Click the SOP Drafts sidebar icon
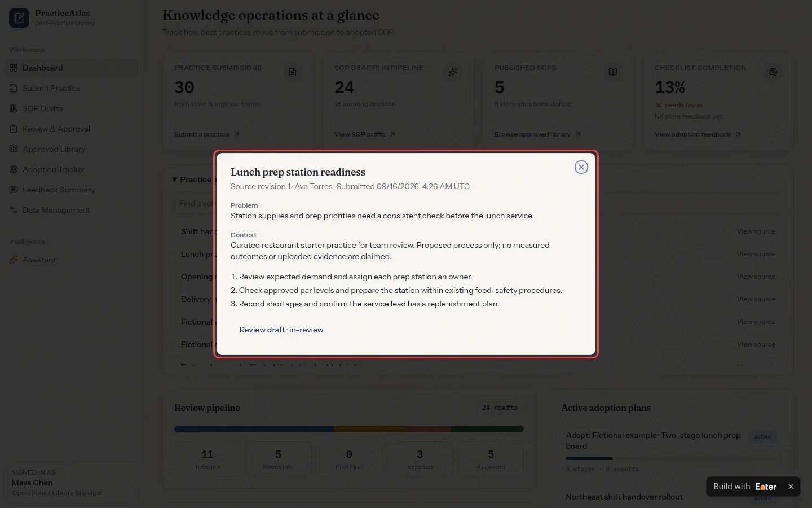812x508 pixels. (x=14, y=108)
